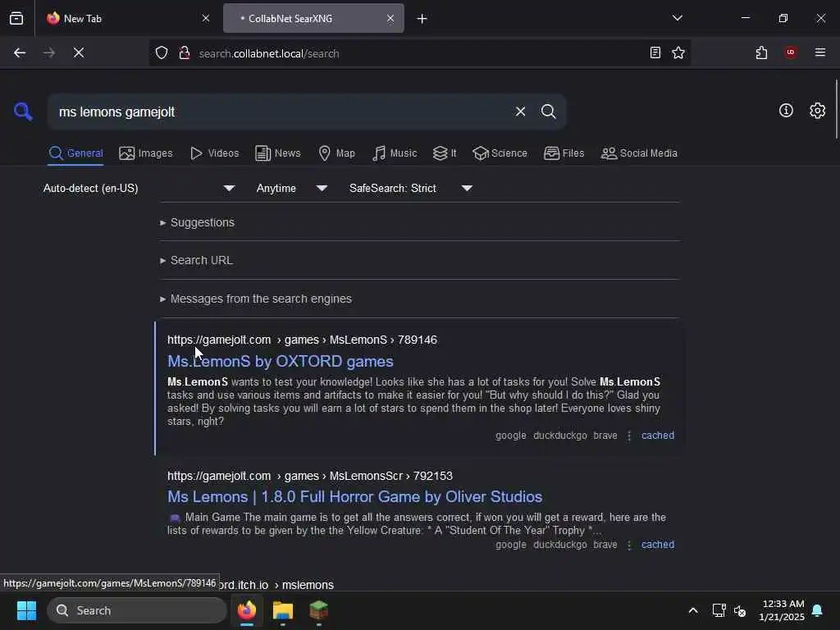Image resolution: width=840 pixels, height=630 pixels.
Task: Click the page vertical scrollbar
Action: coord(836,110)
